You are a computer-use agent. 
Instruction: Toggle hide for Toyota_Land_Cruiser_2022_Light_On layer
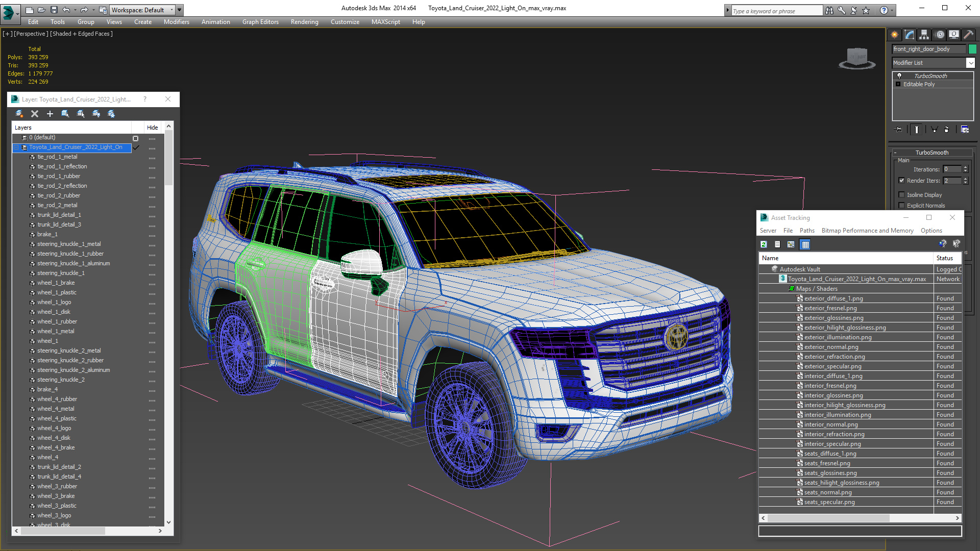click(152, 147)
